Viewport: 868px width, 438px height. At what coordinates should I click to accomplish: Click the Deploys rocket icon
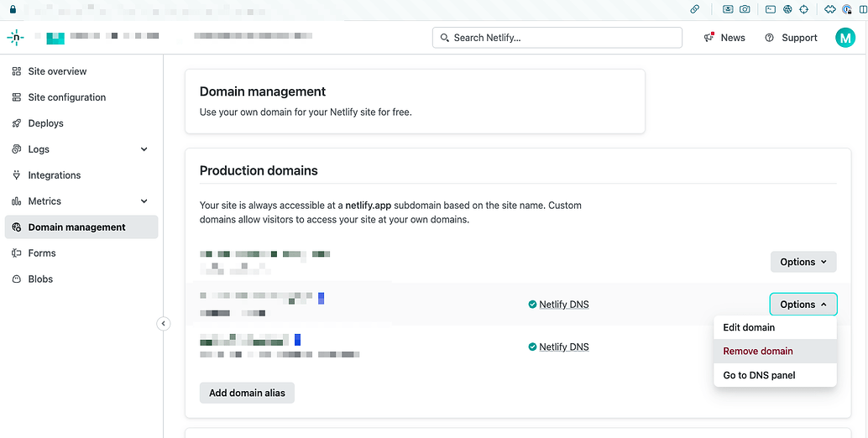(x=17, y=123)
